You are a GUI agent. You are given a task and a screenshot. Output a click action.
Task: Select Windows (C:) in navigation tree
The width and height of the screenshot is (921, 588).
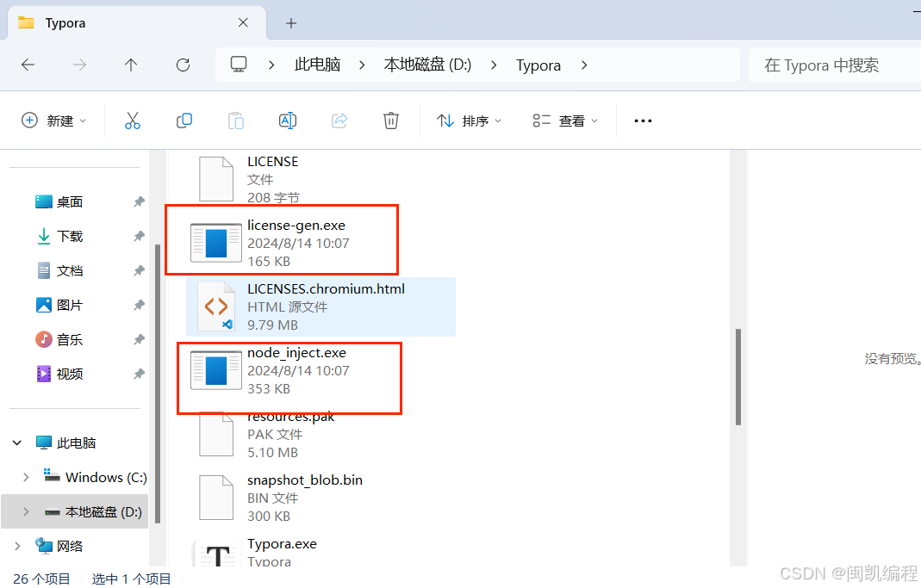(x=106, y=478)
